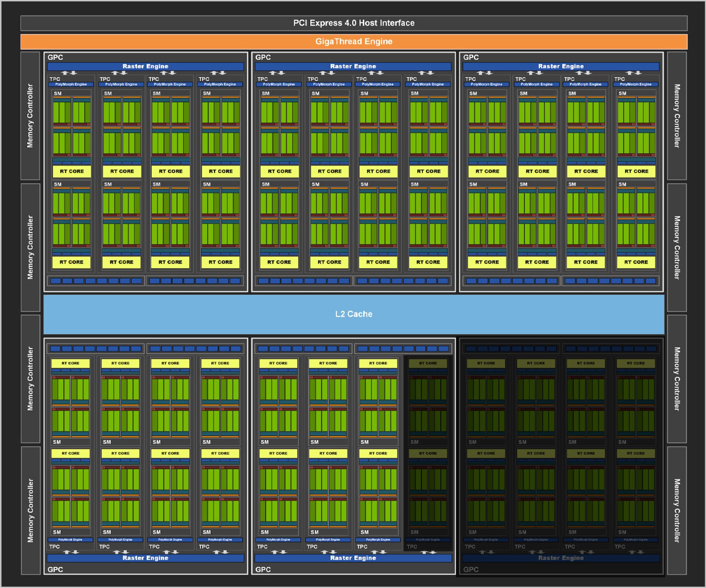Image resolution: width=706 pixels, height=588 pixels.
Task: Click upper RT CORE of first TPC, top-left GPC
Action: tap(72, 171)
